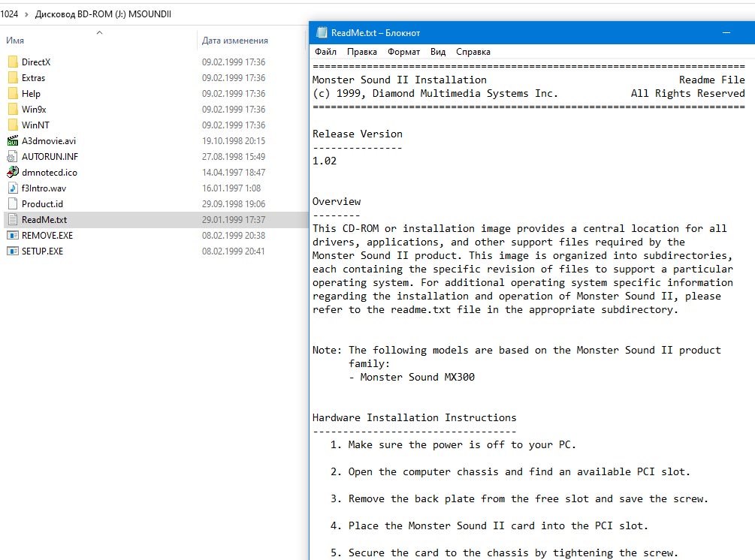Open the Вид menu in Notepad

tap(438, 52)
